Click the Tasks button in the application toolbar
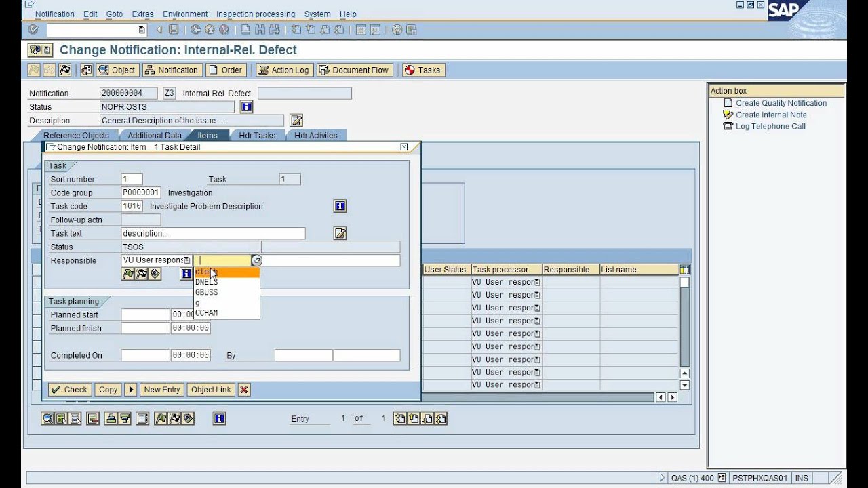The width and height of the screenshot is (868, 488). (x=422, y=70)
